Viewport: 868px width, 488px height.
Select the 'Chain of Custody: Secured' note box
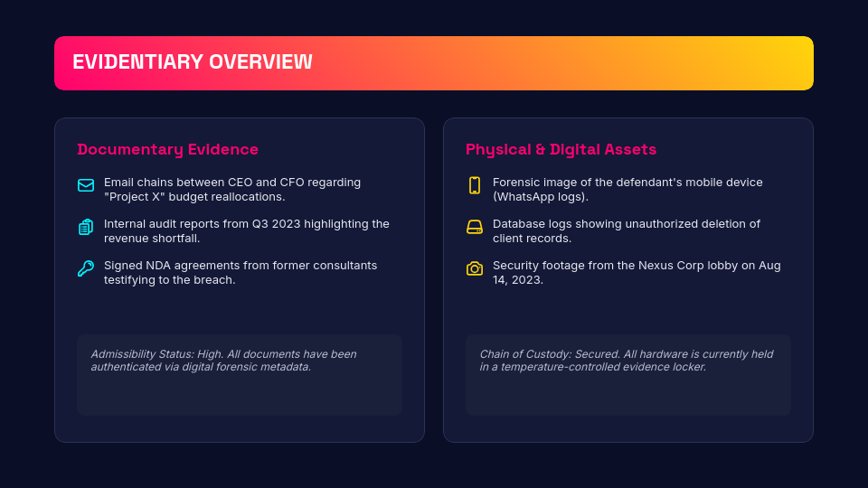[627, 374]
